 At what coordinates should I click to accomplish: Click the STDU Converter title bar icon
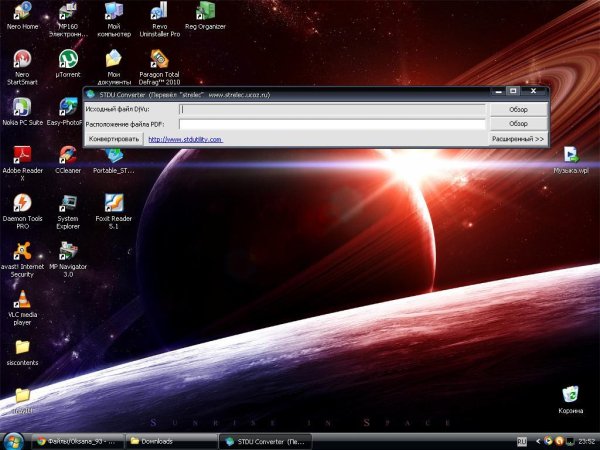click(91, 94)
